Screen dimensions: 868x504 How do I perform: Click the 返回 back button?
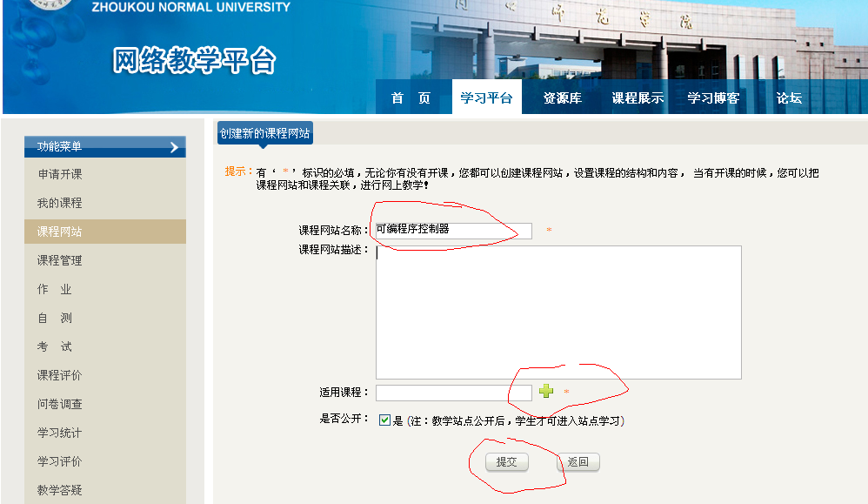click(x=578, y=462)
